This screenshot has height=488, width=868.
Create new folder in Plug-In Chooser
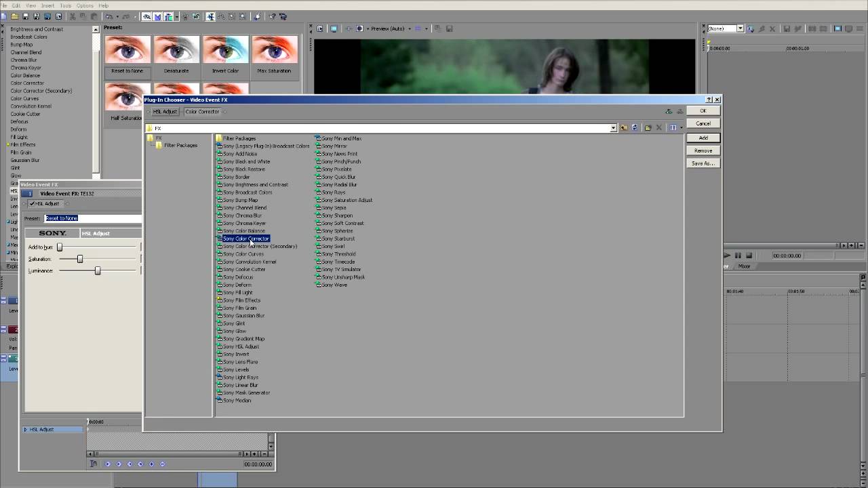(x=648, y=127)
